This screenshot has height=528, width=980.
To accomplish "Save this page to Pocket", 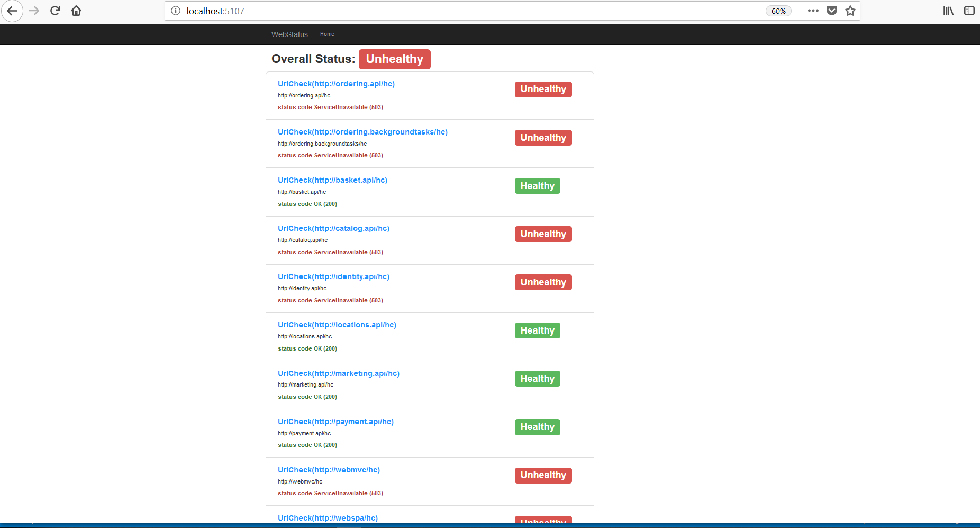I will click(x=831, y=10).
